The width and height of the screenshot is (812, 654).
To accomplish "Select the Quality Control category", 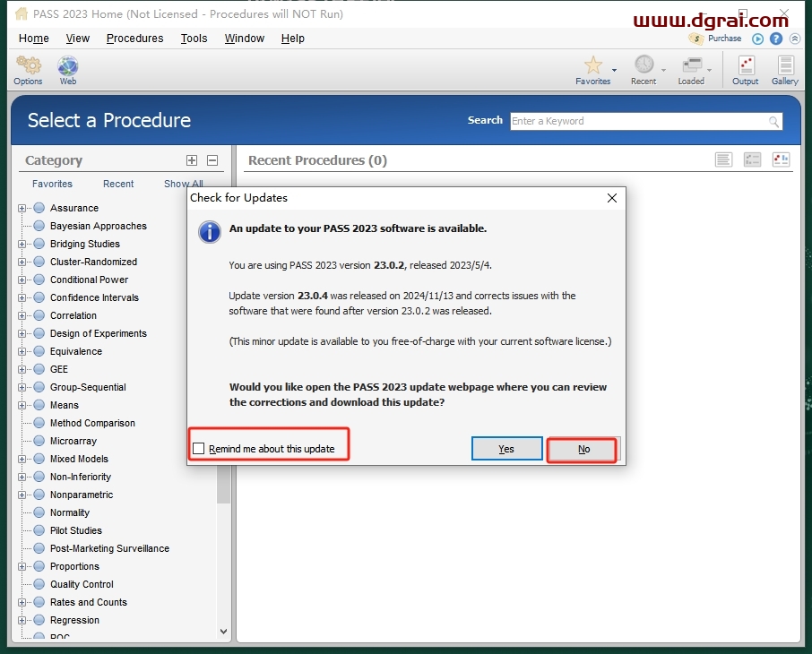I will 82,585.
